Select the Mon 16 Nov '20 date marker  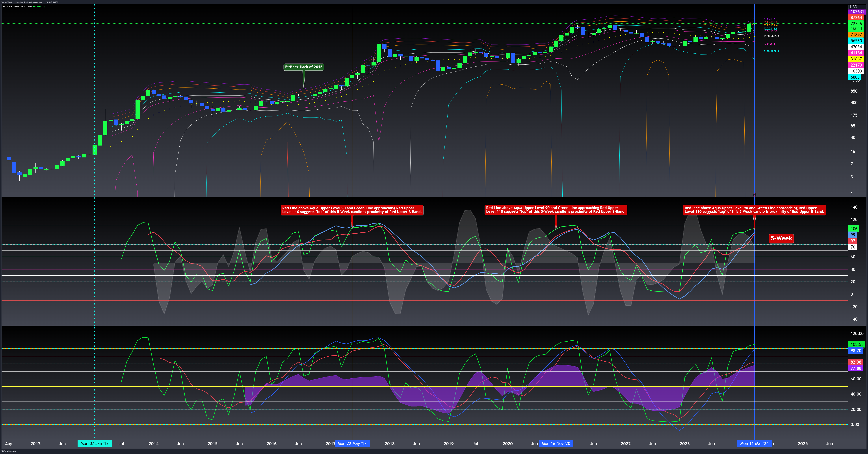coord(556,444)
